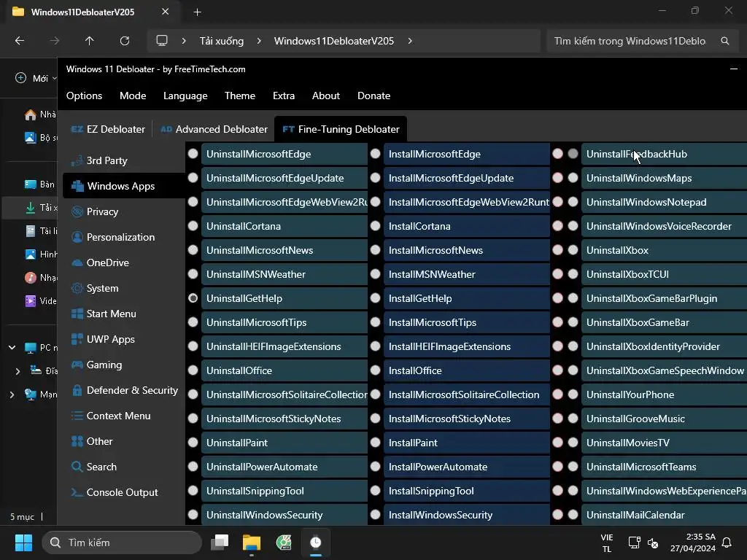Screen dimensions: 747x560
Task: Open the Other category icon
Action: (x=77, y=441)
